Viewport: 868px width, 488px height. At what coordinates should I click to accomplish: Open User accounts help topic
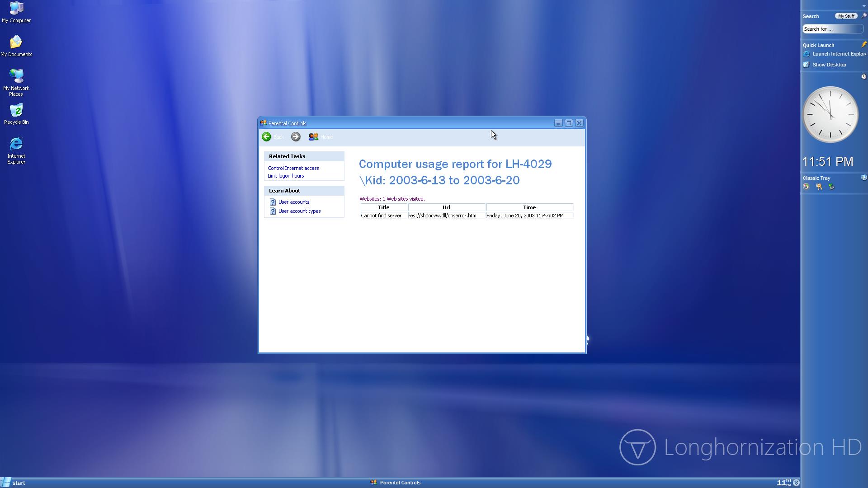click(293, 202)
